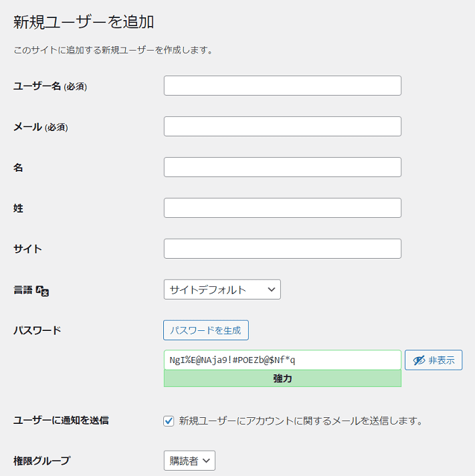The width and height of the screenshot is (475, 476).
Task: Click the メール (必須) label
Action: 41,127
